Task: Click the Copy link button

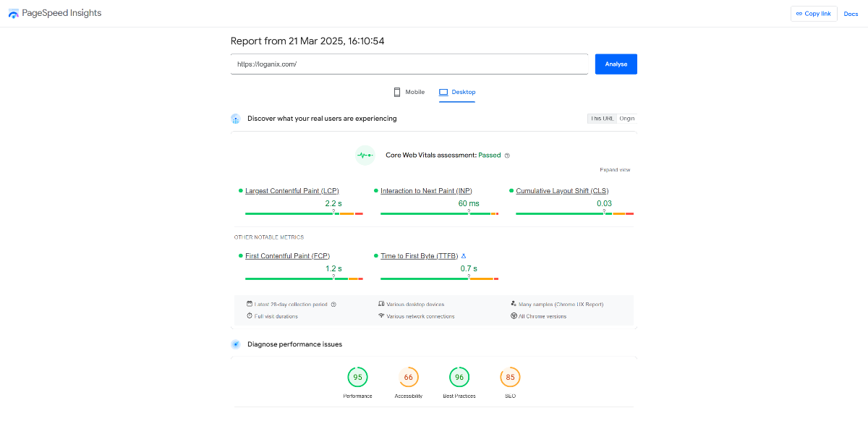Action: [814, 14]
